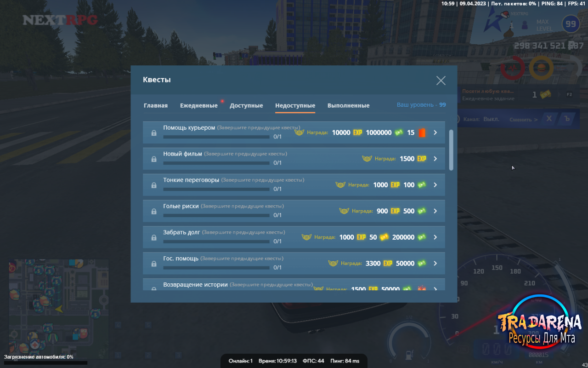Click the Голые риски quest title
The width and height of the screenshot is (588, 368).
pyautogui.click(x=181, y=206)
